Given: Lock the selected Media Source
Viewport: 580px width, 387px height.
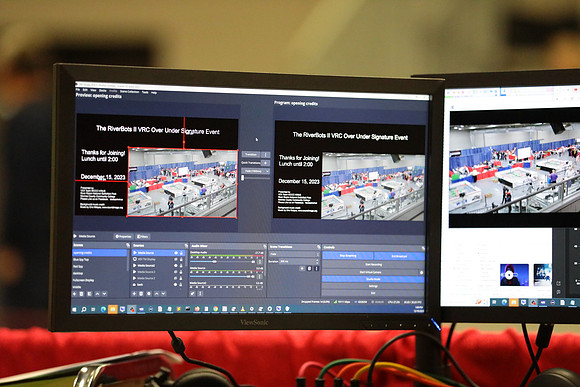Looking at the screenshot, I should pyautogui.click(x=181, y=253).
